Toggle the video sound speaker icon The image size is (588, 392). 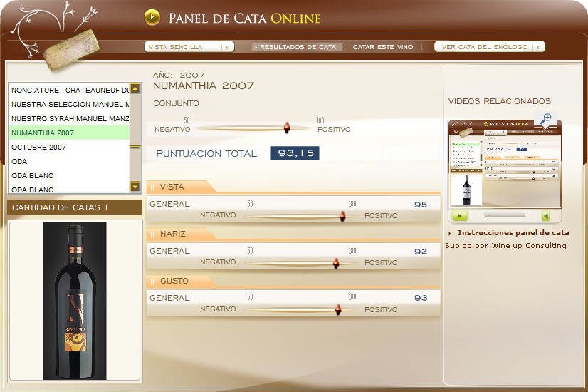[545, 216]
